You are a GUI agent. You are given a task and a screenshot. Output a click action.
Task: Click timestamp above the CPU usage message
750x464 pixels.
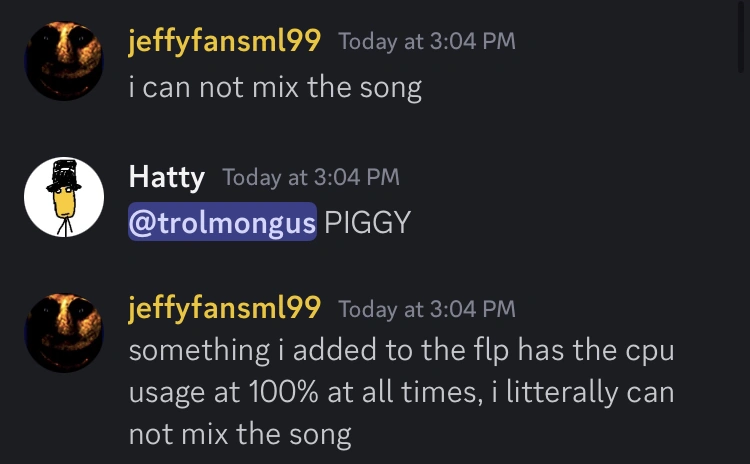point(427,309)
